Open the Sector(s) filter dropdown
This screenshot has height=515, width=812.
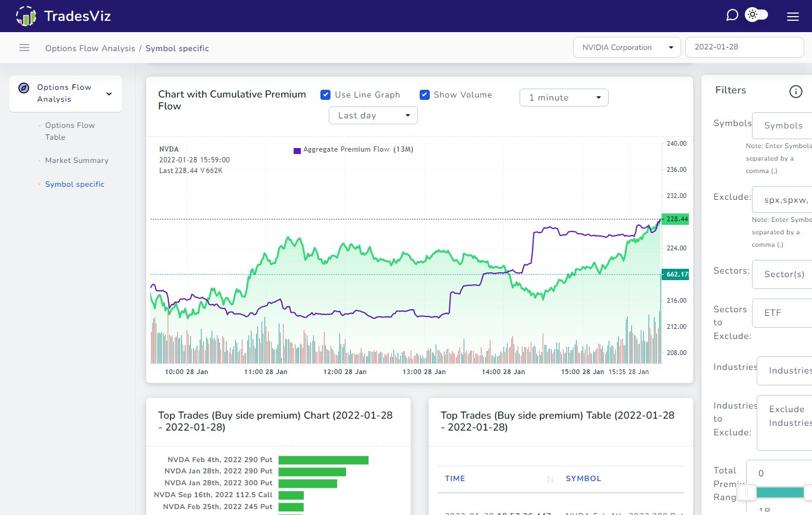click(x=782, y=274)
